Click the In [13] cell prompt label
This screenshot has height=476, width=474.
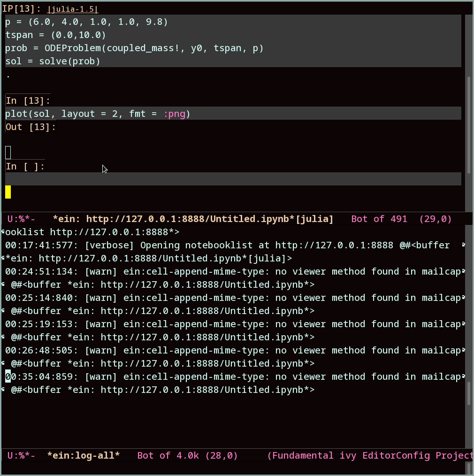pos(27,100)
